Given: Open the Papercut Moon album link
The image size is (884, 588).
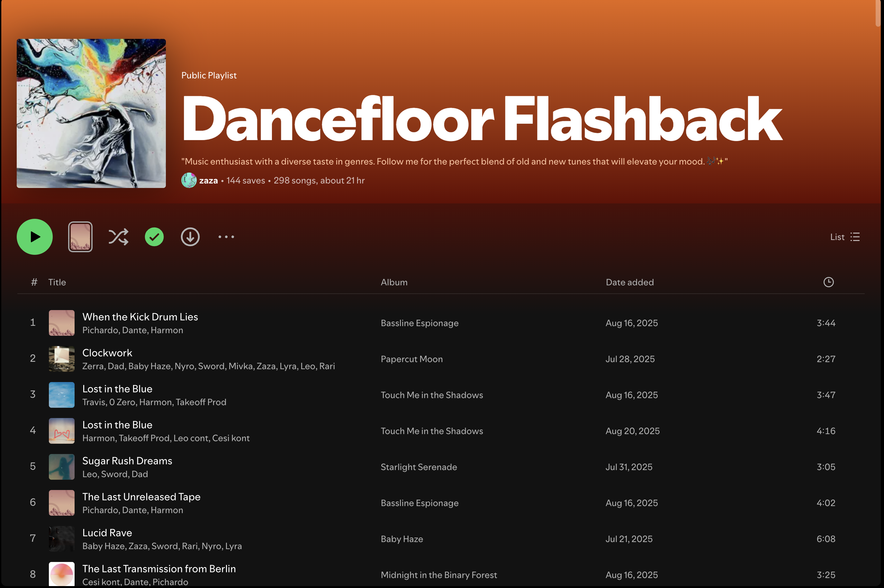Looking at the screenshot, I should click(411, 359).
